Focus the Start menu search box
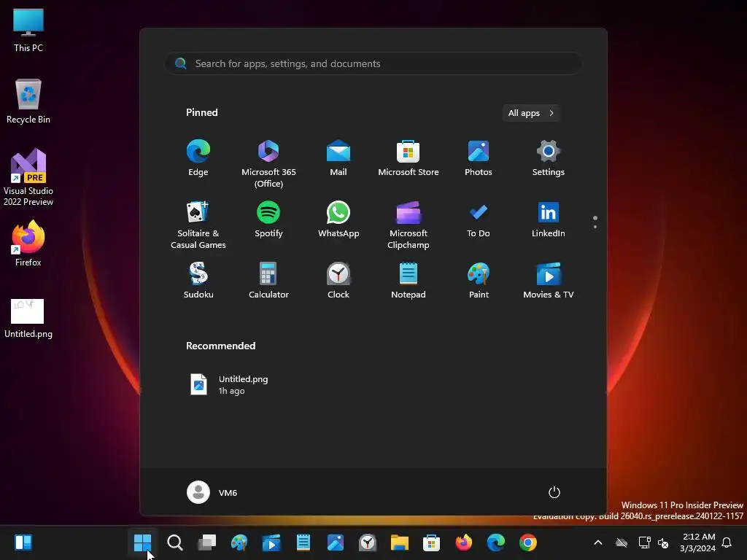This screenshot has height=560, width=747. (373, 63)
